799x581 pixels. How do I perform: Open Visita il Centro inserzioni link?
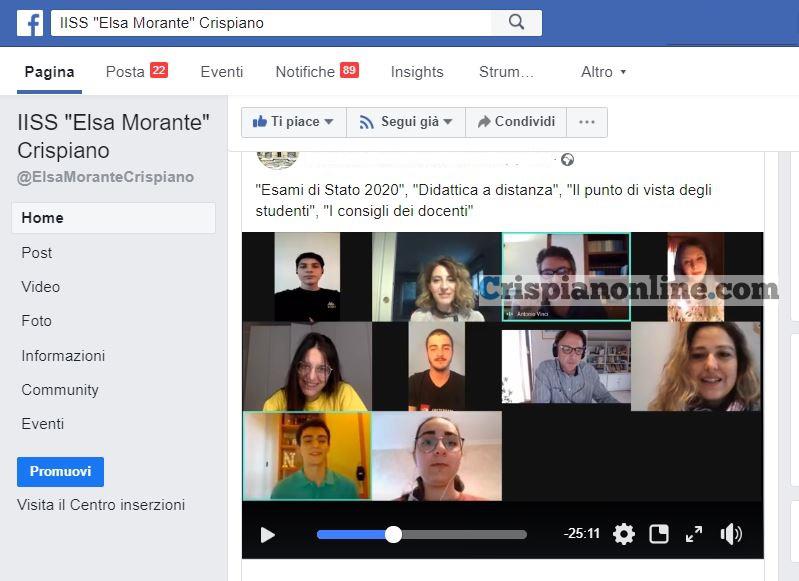click(x=101, y=505)
